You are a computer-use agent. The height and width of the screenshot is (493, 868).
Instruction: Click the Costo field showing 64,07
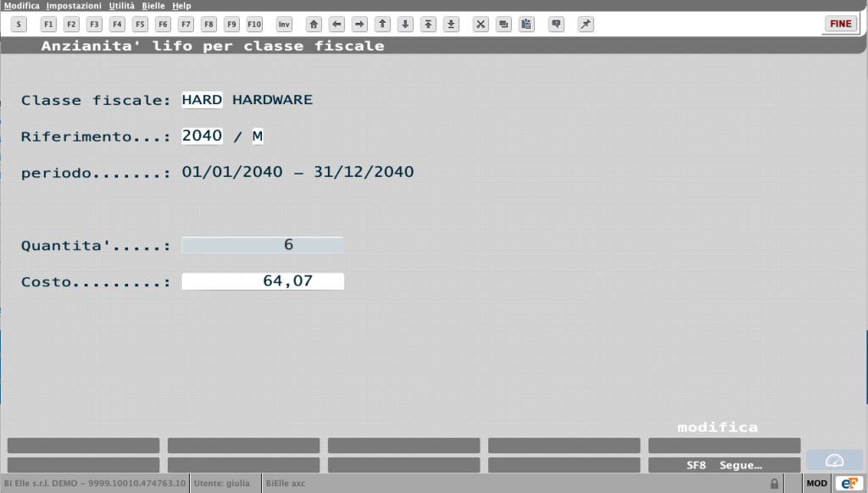click(x=263, y=281)
